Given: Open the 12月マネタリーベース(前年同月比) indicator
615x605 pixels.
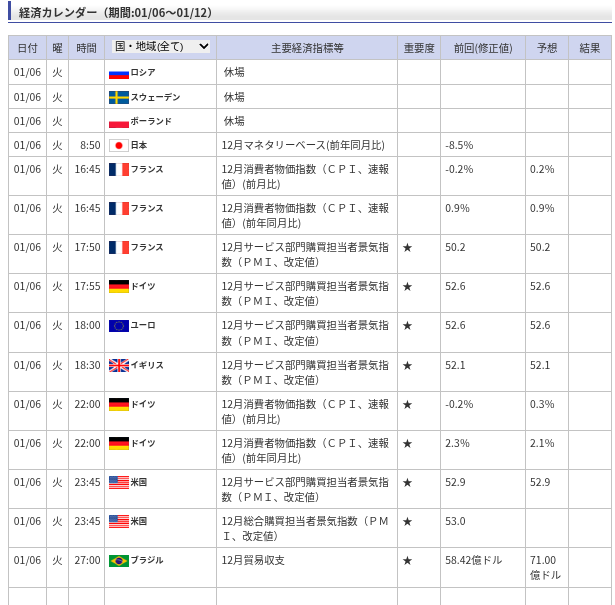Looking at the screenshot, I should point(302,145).
